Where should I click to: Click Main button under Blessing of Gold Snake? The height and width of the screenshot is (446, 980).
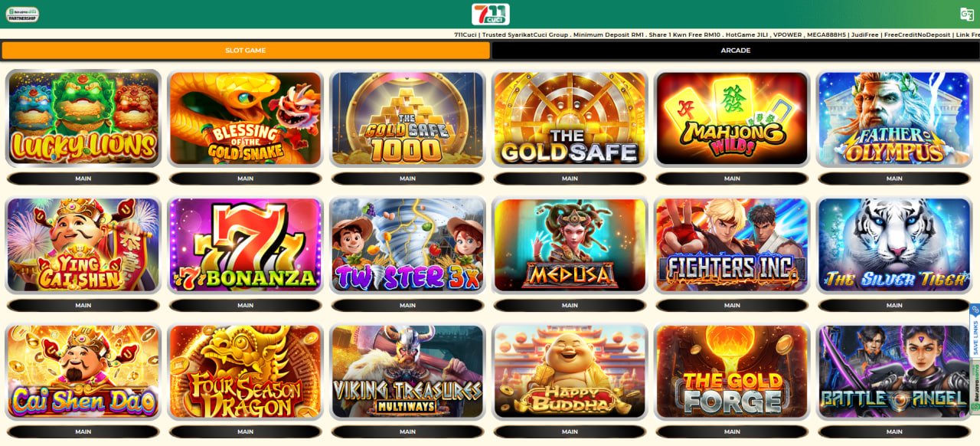pos(245,179)
